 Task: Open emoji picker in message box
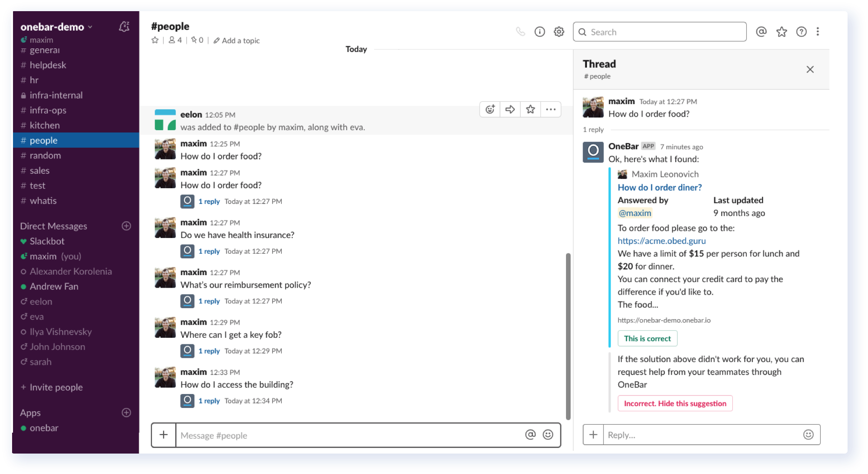548,434
